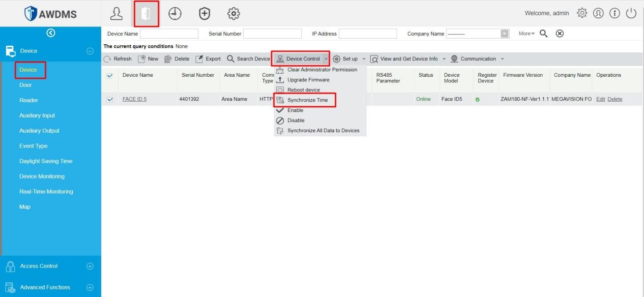The height and width of the screenshot is (297, 644).
Task: Open Daylight Saving Time in sidebar
Action: click(46, 161)
